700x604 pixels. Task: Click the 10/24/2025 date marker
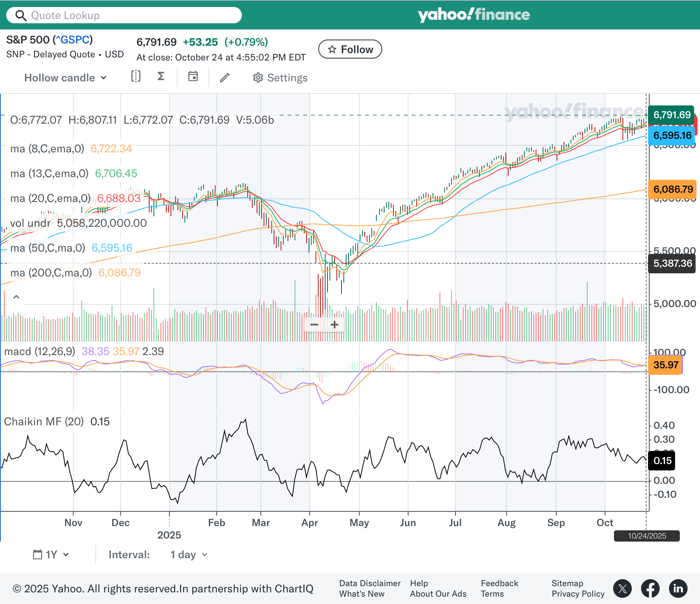pos(647,536)
